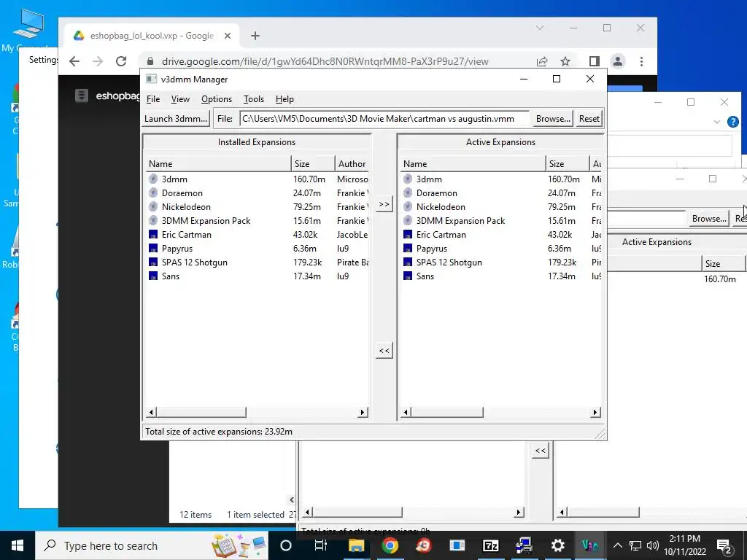Open Chrome from the taskbar

coord(390,545)
